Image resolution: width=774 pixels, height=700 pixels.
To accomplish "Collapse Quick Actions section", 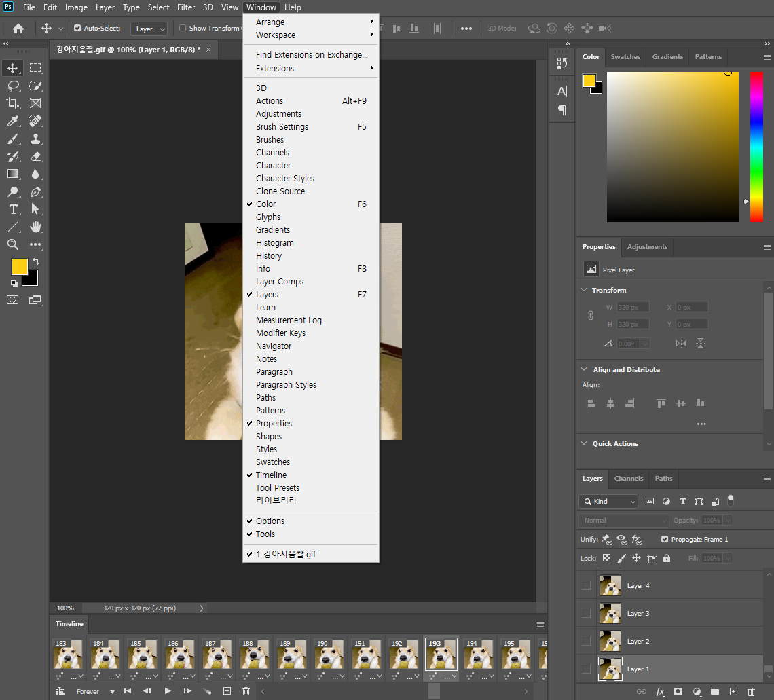I will (584, 443).
